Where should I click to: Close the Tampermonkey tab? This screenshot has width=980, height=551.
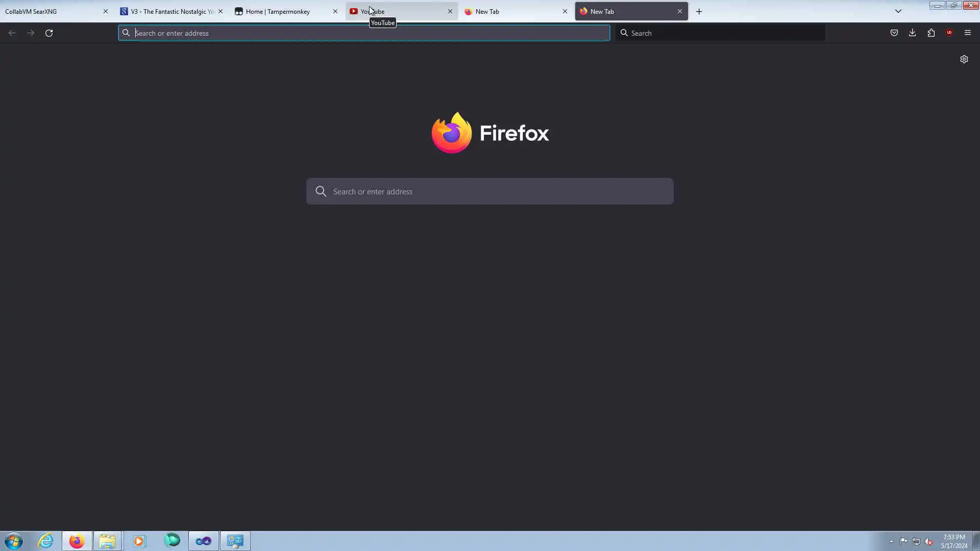coord(335,11)
